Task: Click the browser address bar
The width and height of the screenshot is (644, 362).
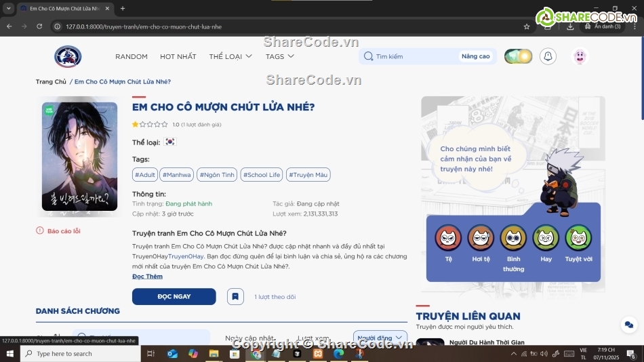Action: [287, 26]
